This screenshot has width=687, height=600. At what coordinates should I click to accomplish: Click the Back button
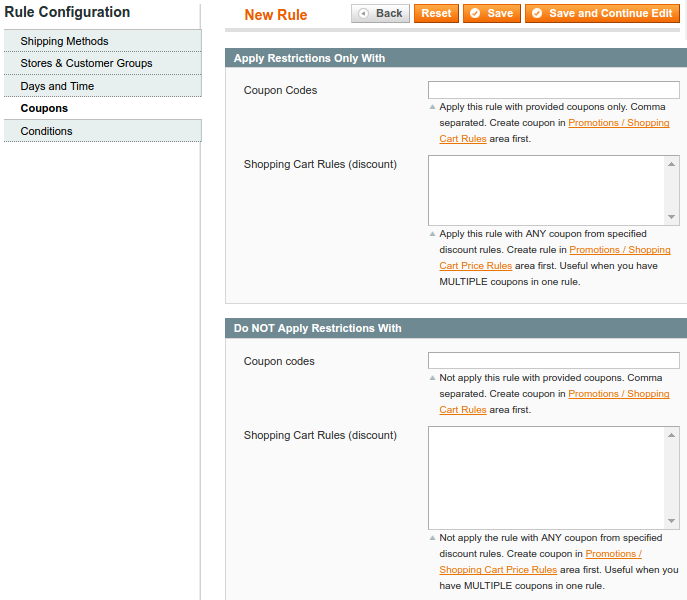pos(380,13)
